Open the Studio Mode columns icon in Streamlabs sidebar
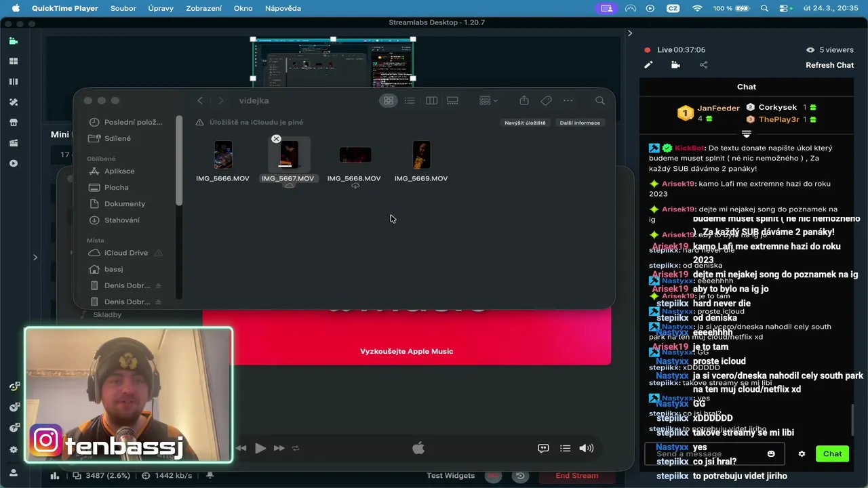The height and width of the screenshot is (488, 868). pos(13,82)
